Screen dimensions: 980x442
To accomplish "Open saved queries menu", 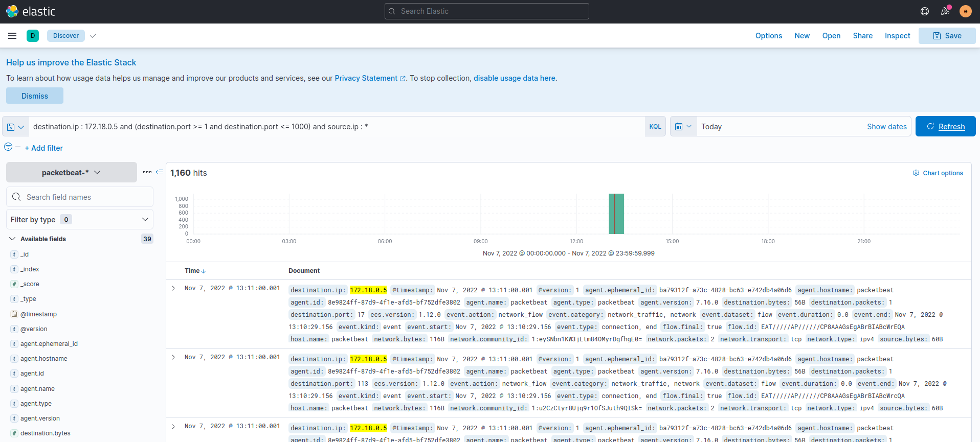I will coord(15,127).
